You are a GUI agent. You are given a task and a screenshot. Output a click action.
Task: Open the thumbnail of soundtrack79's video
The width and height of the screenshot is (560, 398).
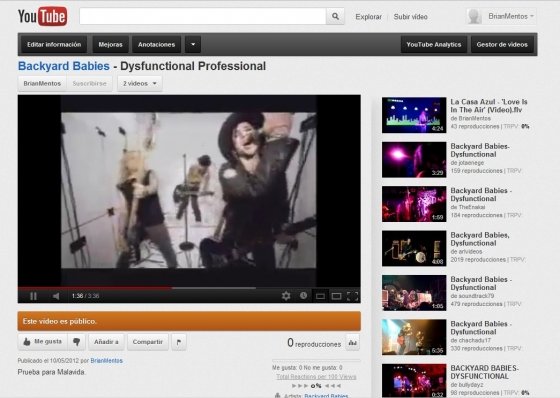click(x=414, y=293)
